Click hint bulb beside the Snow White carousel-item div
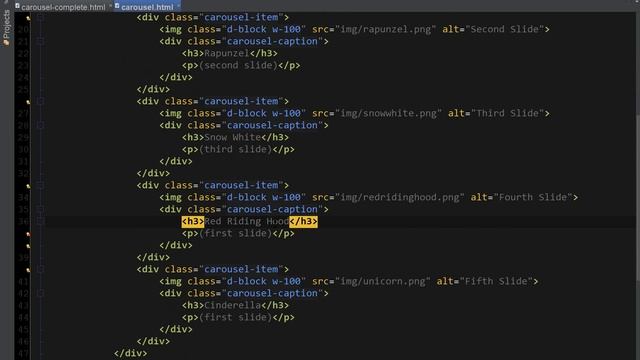The image size is (640, 360). (x=28, y=102)
